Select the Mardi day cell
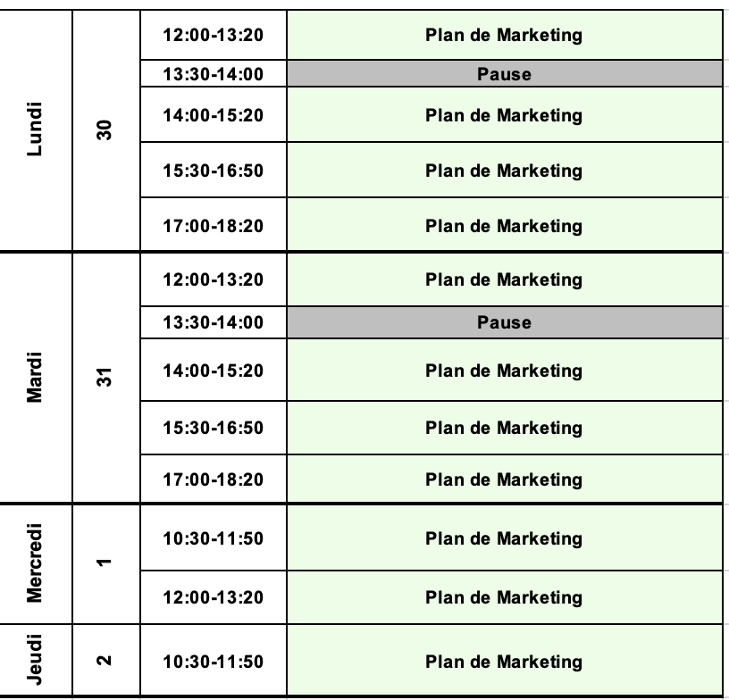 [36, 377]
